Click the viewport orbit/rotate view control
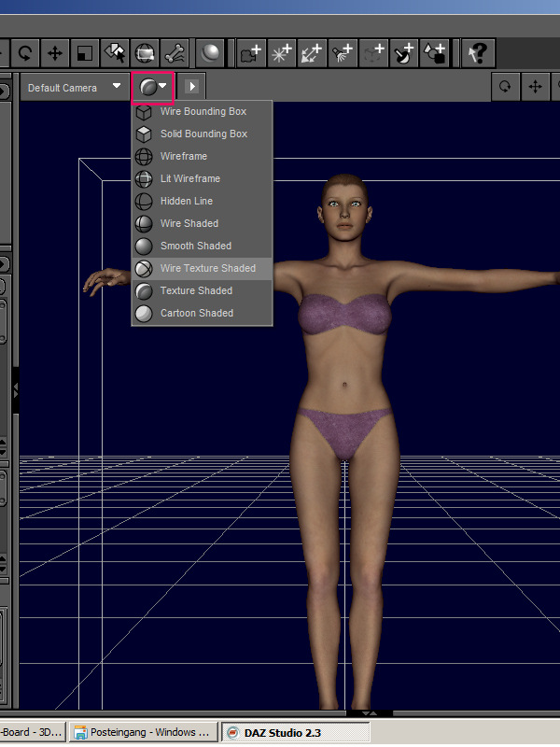The width and height of the screenshot is (560, 747). coord(506,87)
